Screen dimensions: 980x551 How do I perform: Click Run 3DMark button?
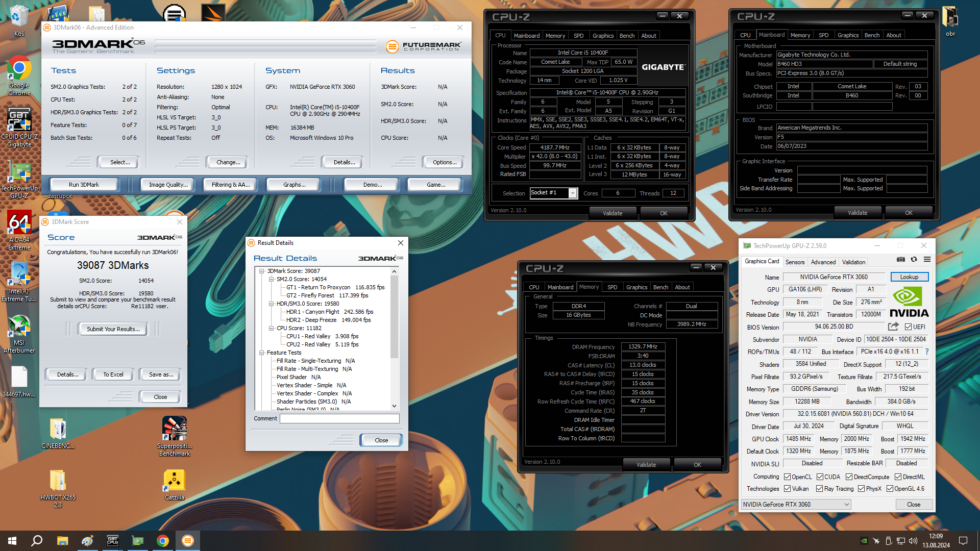(x=84, y=185)
